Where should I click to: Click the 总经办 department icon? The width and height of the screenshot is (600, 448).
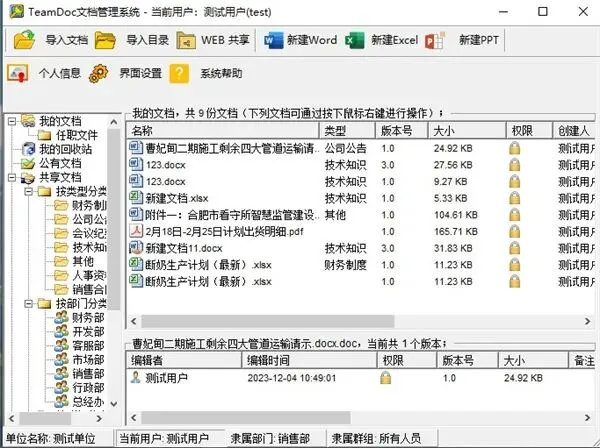(x=61, y=401)
